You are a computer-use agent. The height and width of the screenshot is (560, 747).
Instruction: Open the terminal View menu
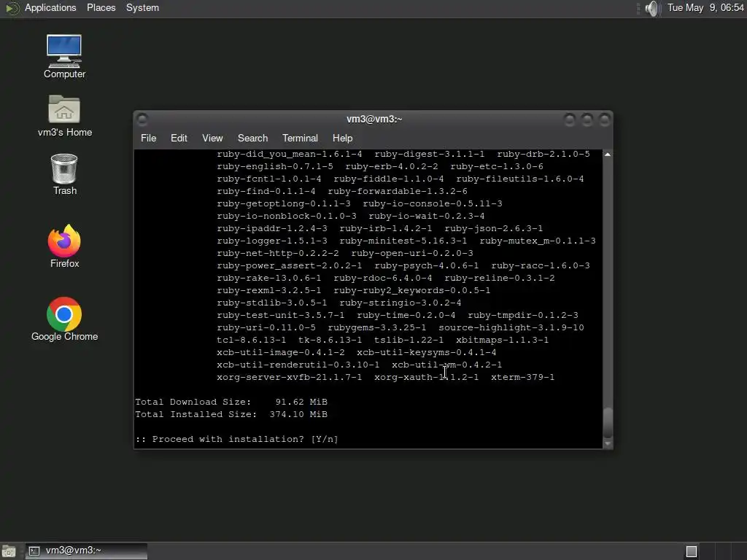(212, 138)
